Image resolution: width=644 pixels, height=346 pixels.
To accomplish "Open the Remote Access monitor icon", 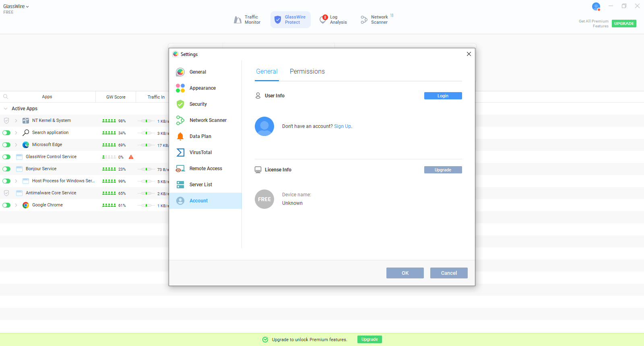I will click(180, 169).
